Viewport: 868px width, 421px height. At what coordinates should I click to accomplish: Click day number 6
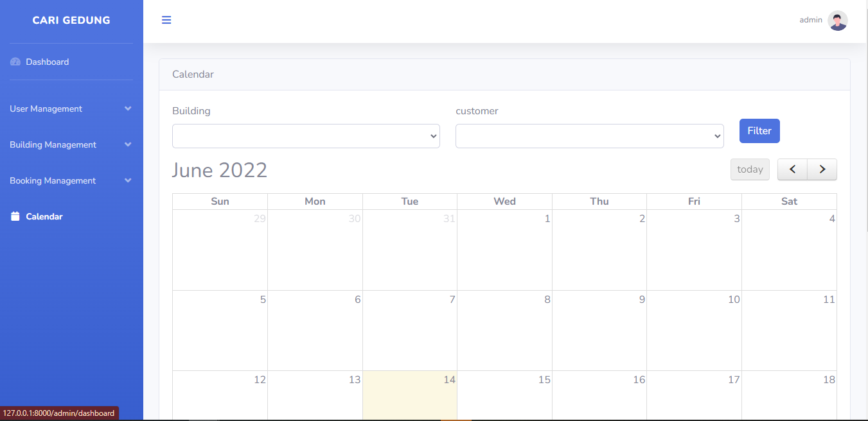coord(358,300)
